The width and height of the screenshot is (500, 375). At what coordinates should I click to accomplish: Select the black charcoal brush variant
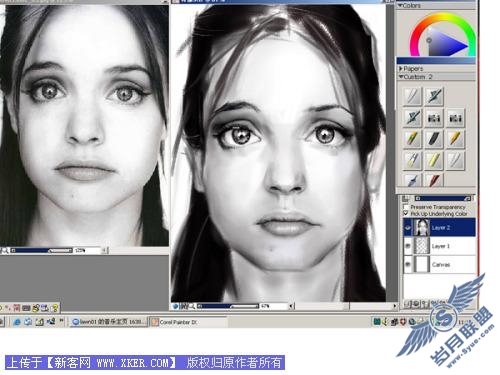(x=434, y=139)
